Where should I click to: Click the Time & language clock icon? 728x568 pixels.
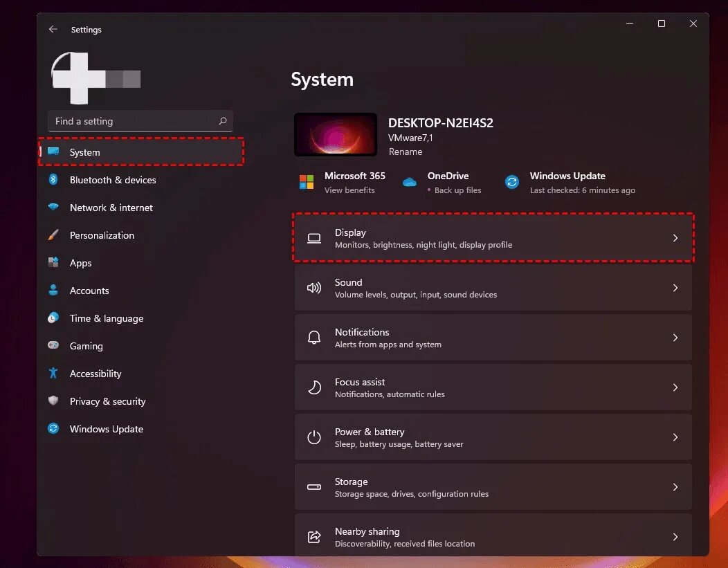pyautogui.click(x=53, y=318)
